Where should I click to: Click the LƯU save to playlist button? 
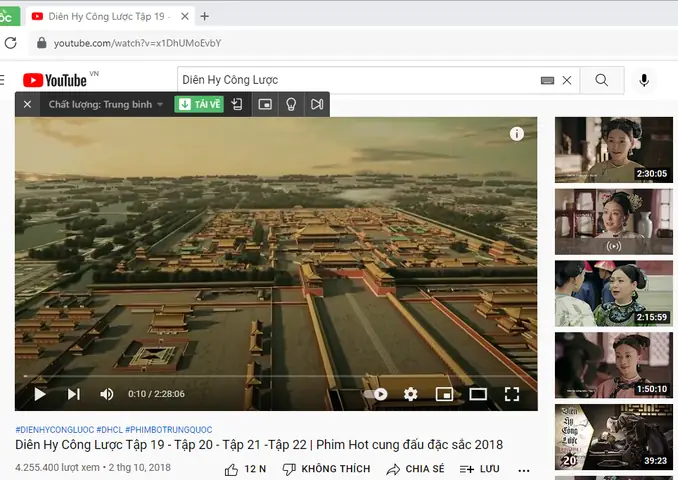[480, 469]
